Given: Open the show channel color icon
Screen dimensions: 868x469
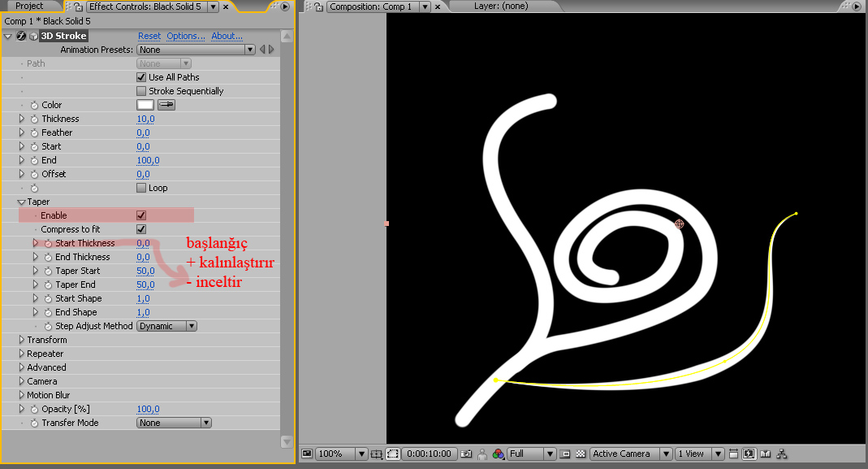Looking at the screenshot, I should click(499, 454).
